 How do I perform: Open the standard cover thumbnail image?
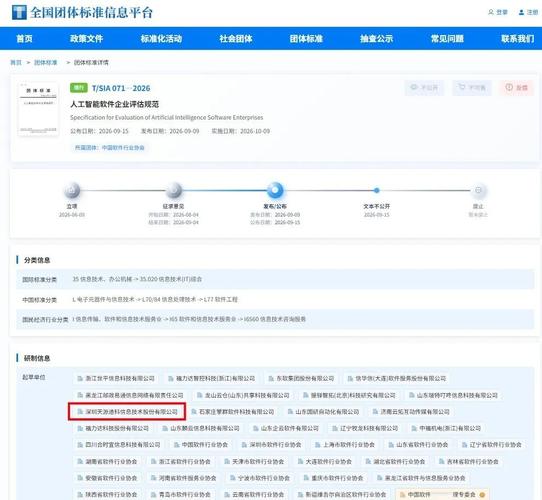click(x=38, y=109)
